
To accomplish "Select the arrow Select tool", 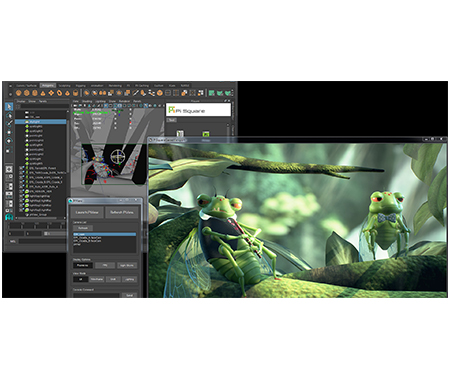I will coord(9,106).
